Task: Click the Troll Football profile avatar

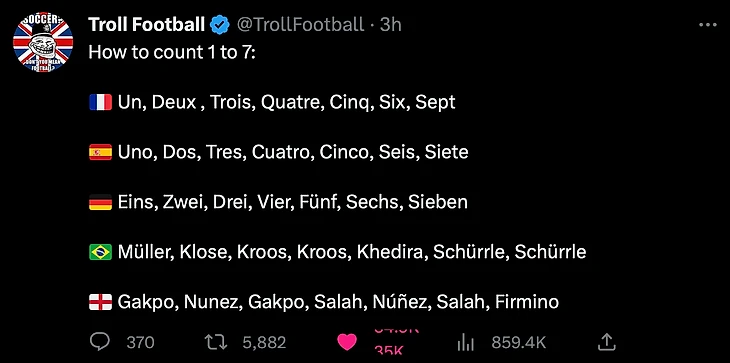Action: pyautogui.click(x=43, y=42)
